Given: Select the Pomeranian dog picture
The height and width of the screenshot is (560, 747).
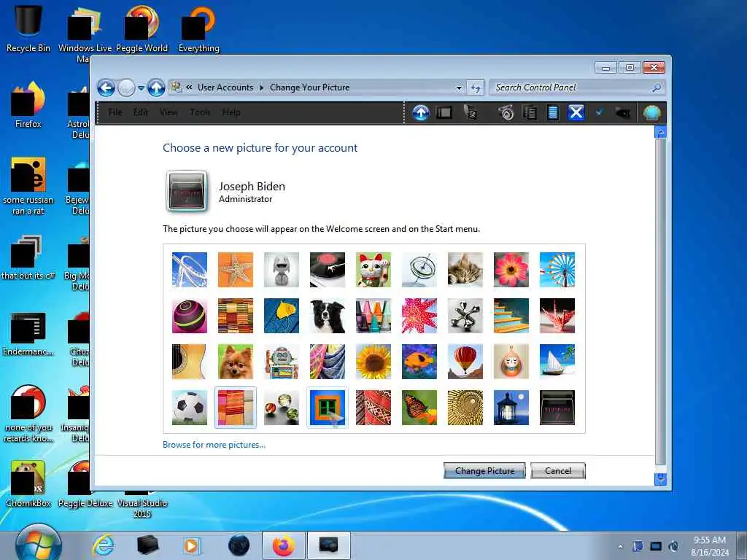Looking at the screenshot, I should pyautogui.click(x=236, y=362).
